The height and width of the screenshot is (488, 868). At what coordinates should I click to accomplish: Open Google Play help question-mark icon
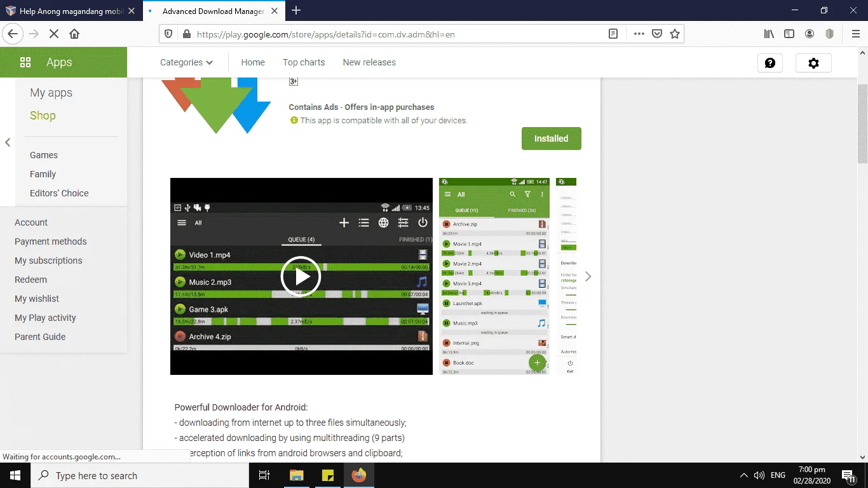click(x=770, y=63)
